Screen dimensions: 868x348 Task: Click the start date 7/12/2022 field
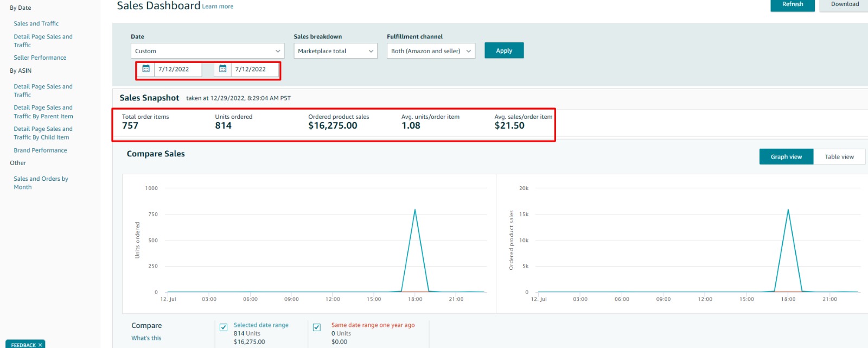pyautogui.click(x=177, y=69)
